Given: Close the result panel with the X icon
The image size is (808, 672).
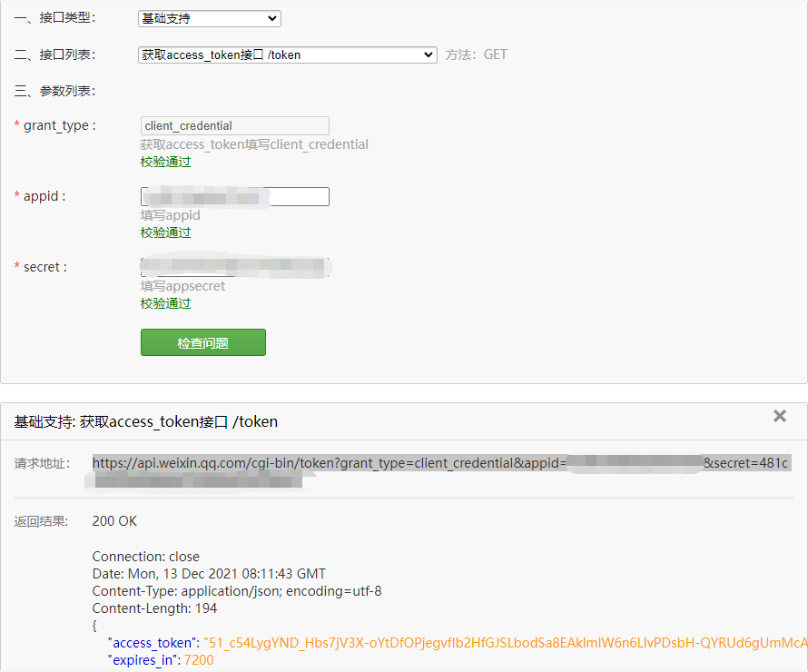Looking at the screenshot, I should (x=780, y=416).
